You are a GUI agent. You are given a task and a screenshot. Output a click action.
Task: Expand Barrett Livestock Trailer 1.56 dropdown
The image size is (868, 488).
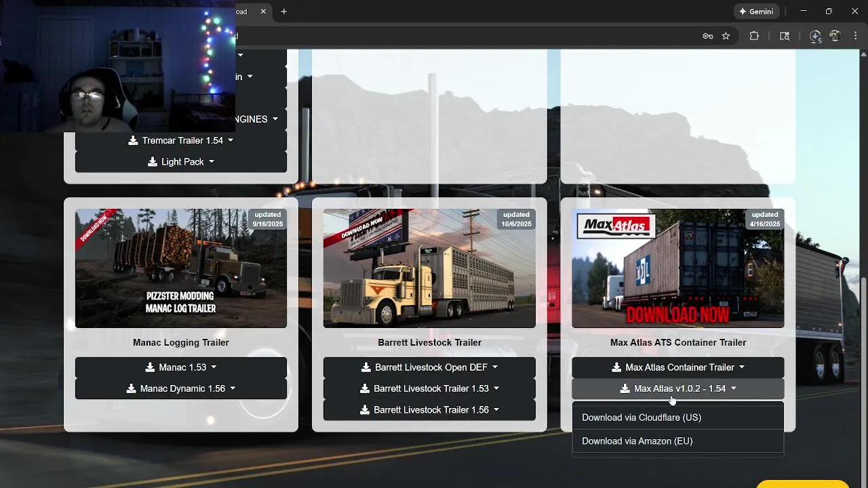point(429,410)
